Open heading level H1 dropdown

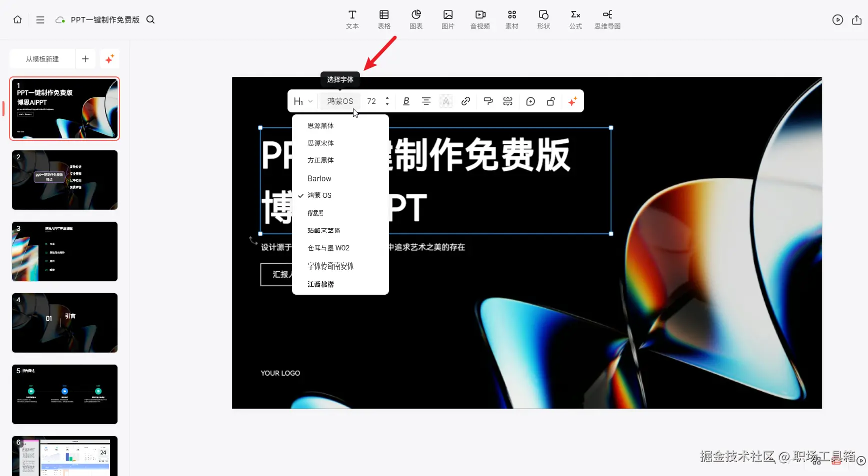303,101
